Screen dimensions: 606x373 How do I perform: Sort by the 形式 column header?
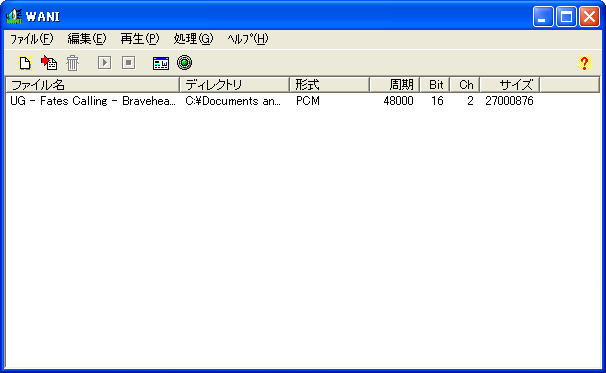330,85
